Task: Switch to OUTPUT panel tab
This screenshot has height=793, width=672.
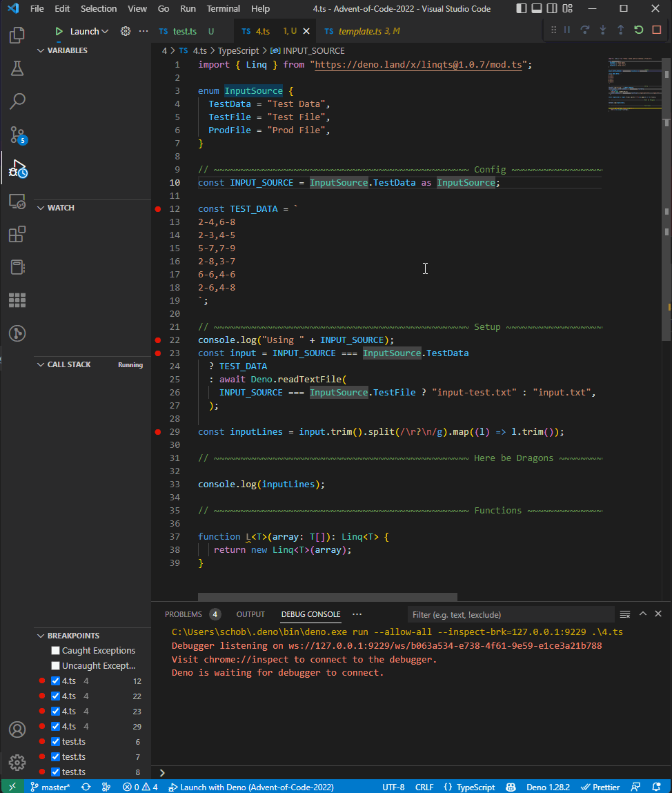Action: pos(250,614)
